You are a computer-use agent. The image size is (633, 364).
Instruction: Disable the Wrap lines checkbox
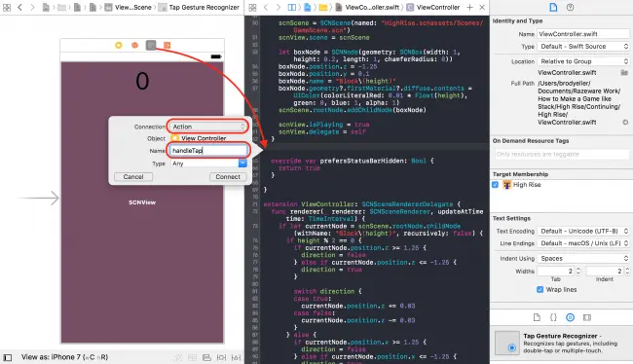tap(540, 289)
